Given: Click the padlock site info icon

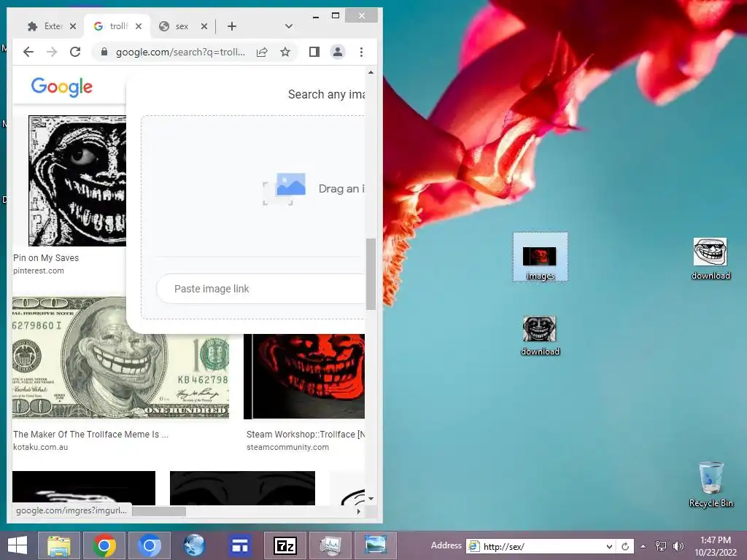Looking at the screenshot, I should pos(104,52).
